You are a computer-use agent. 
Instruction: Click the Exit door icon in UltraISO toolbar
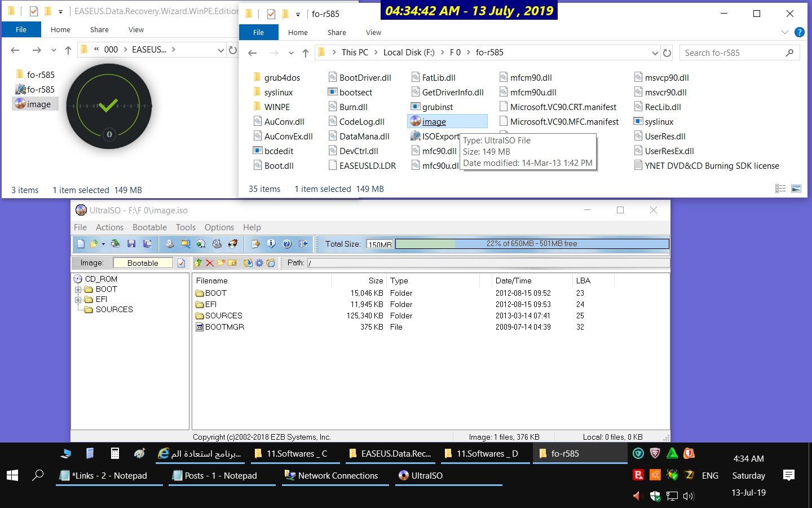coord(303,244)
